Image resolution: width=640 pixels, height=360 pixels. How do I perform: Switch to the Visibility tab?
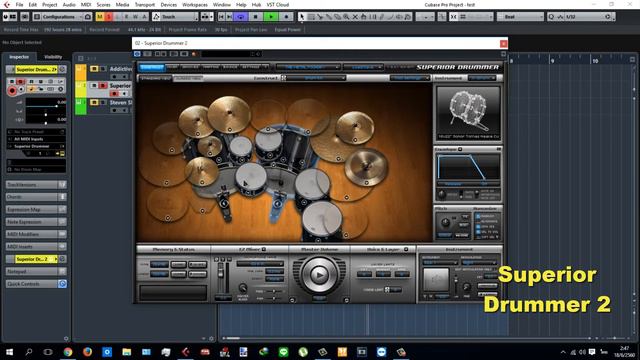pos(53,57)
